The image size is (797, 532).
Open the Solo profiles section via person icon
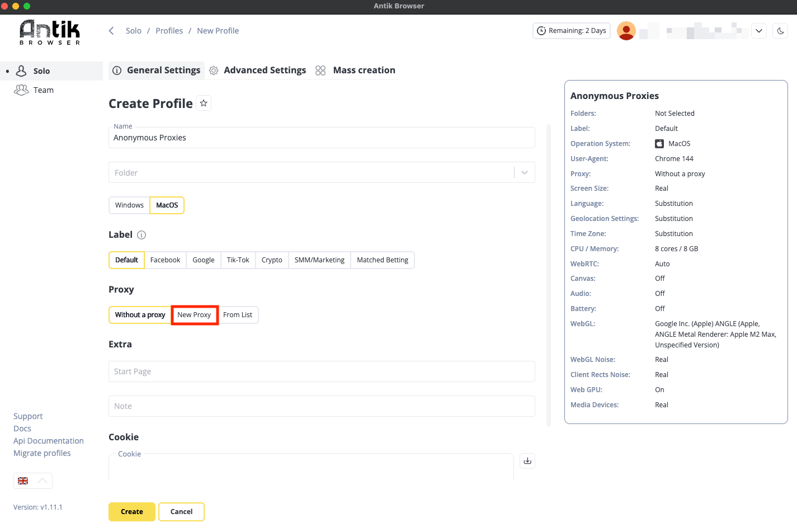tap(21, 70)
